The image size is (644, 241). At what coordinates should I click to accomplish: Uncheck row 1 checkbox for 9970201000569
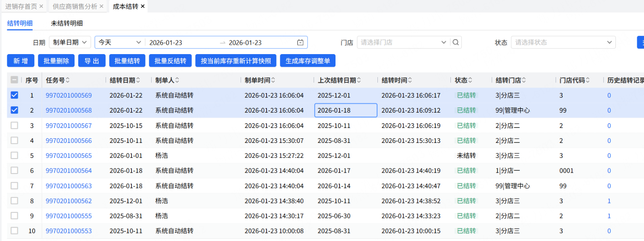point(14,95)
